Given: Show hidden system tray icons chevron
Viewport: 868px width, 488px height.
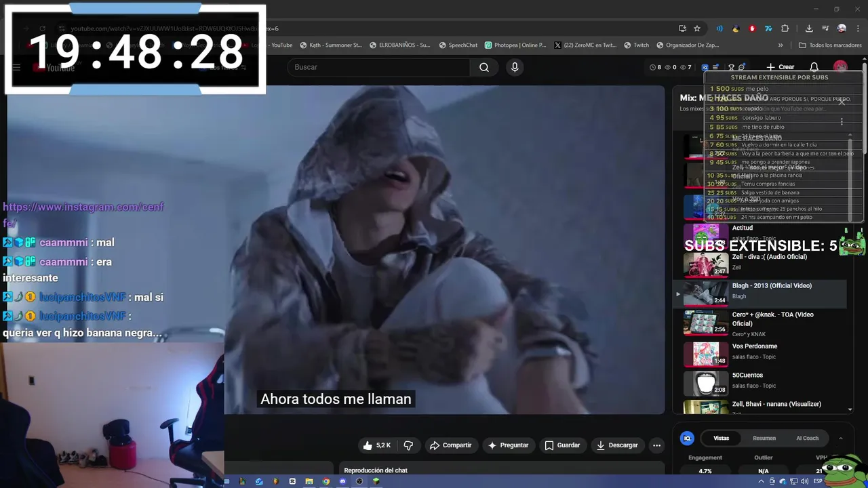Looking at the screenshot, I should coord(761,481).
